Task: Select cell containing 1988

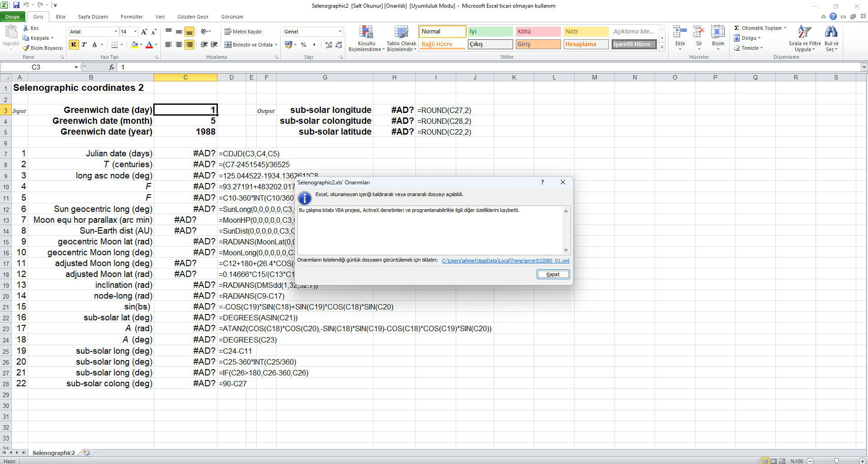Action: coord(185,132)
